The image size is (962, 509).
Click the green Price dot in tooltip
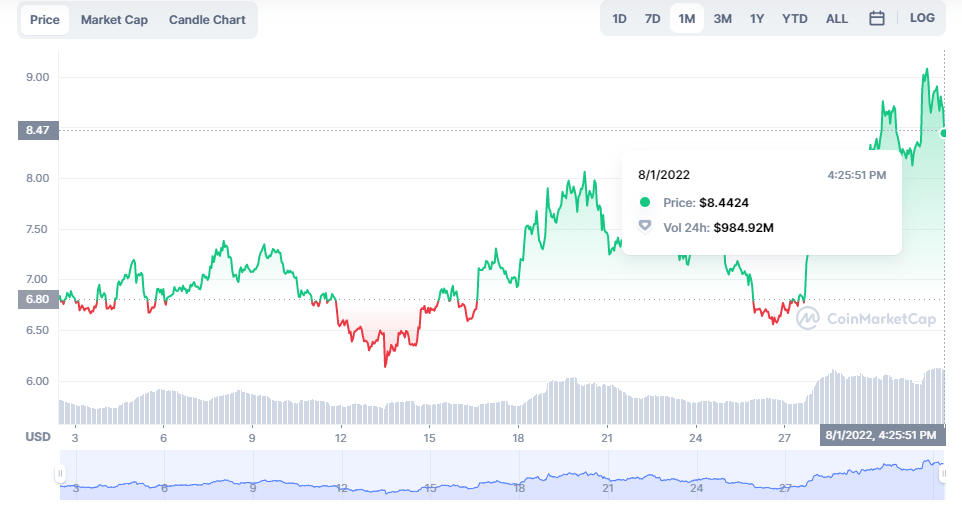[x=645, y=202]
